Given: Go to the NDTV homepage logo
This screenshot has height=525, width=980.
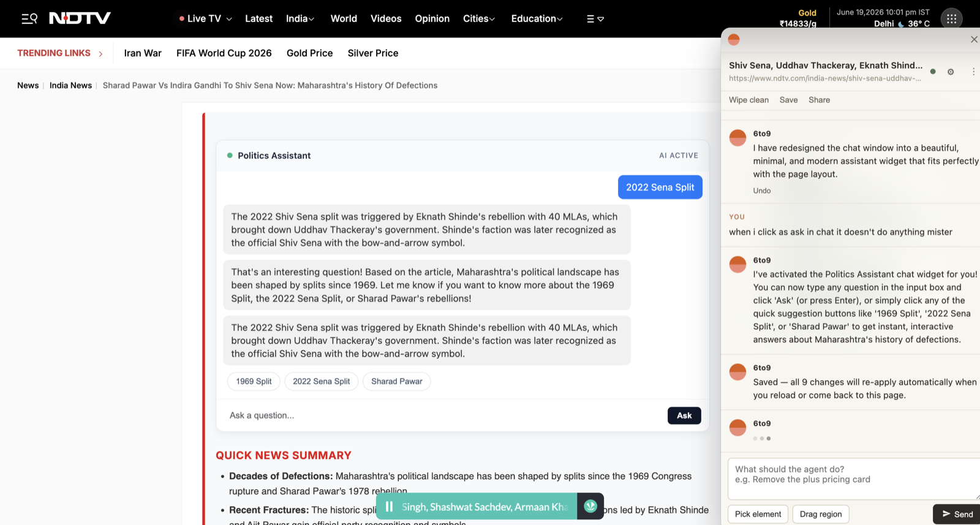Looking at the screenshot, I should point(80,18).
